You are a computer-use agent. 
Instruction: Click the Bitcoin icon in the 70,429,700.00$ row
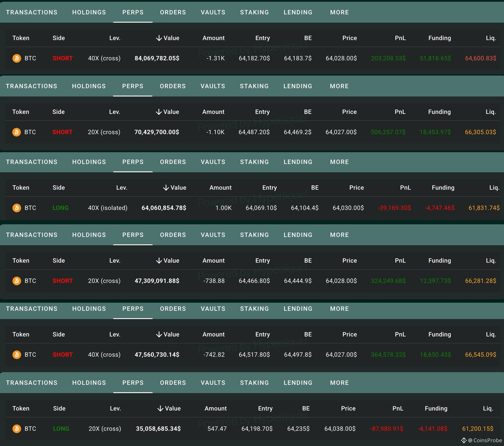[x=17, y=132]
